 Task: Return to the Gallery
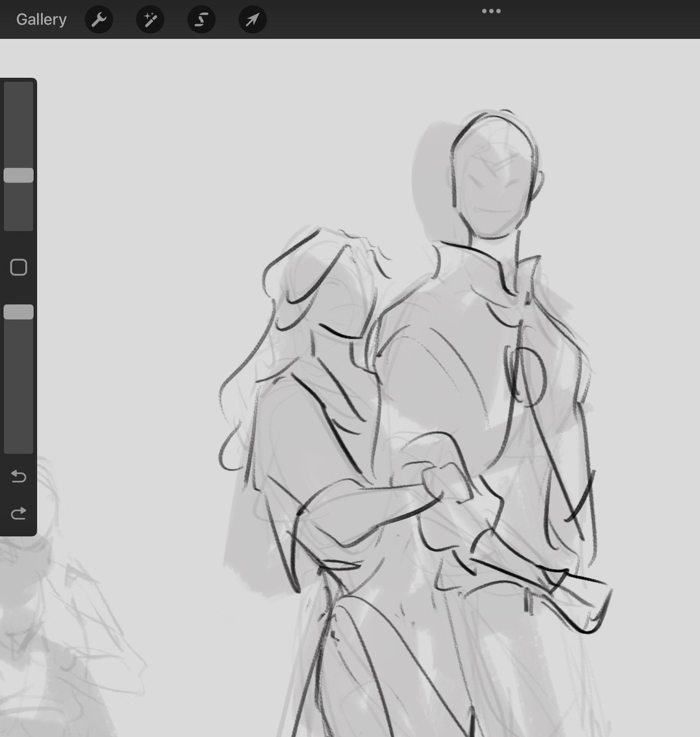[x=41, y=20]
